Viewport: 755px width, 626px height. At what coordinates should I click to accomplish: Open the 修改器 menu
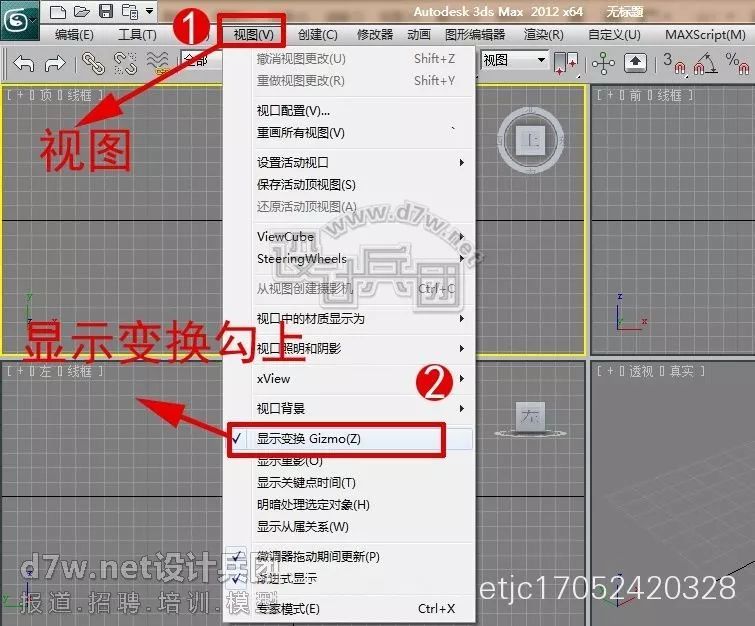(375, 35)
